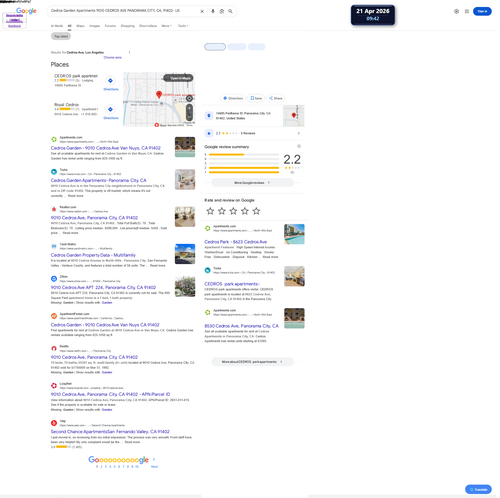Rate three stars under Rate and review
The height and width of the screenshot is (498, 500).
233,211
